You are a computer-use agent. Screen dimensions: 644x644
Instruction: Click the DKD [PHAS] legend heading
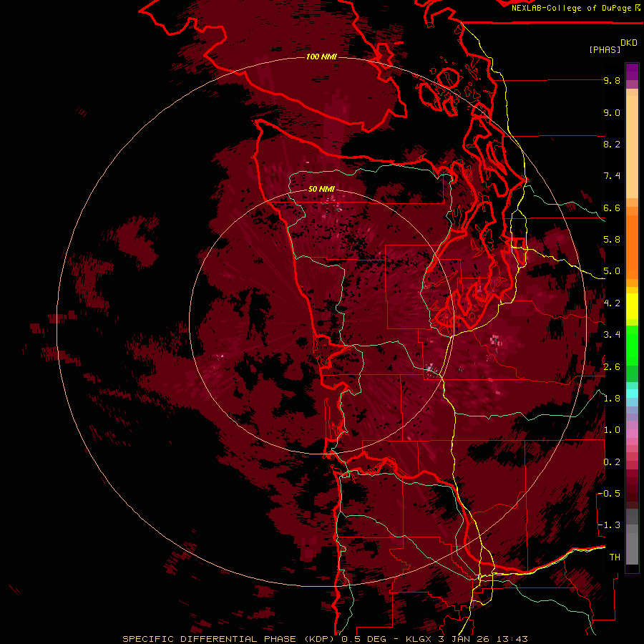(x=613, y=47)
